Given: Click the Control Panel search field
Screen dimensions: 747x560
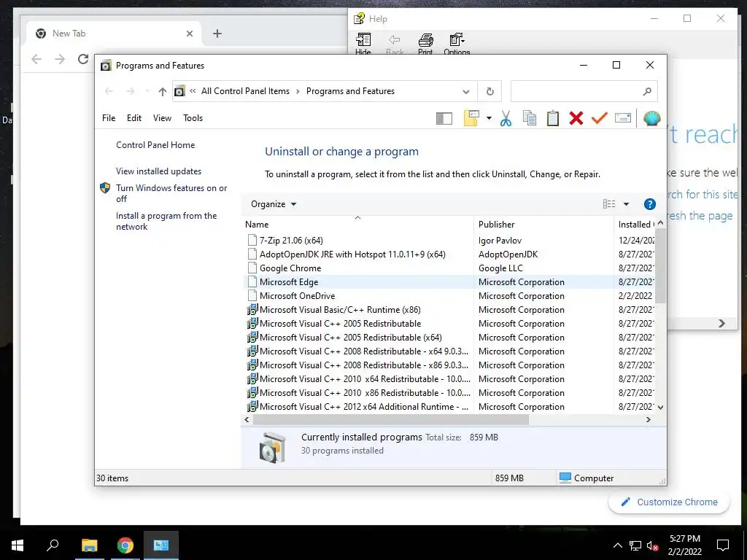Looking at the screenshot, I should tap(584, 91).
